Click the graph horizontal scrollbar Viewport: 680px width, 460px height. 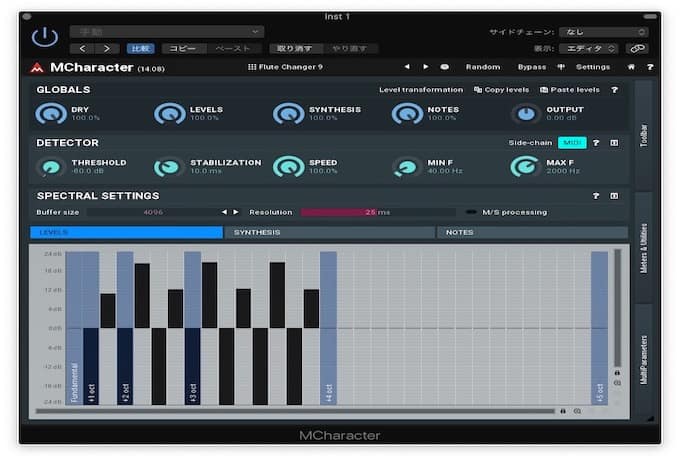click(295, 411)
